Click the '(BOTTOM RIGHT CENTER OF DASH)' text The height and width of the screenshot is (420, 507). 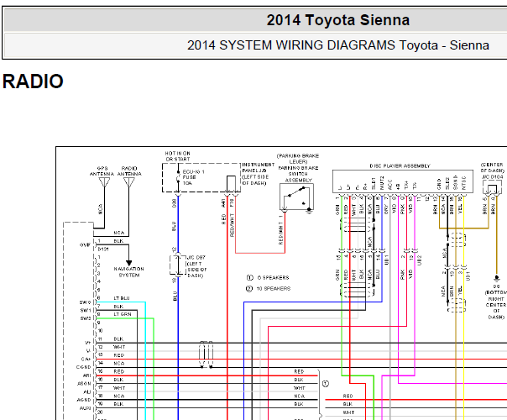click(x=496, y=305)
